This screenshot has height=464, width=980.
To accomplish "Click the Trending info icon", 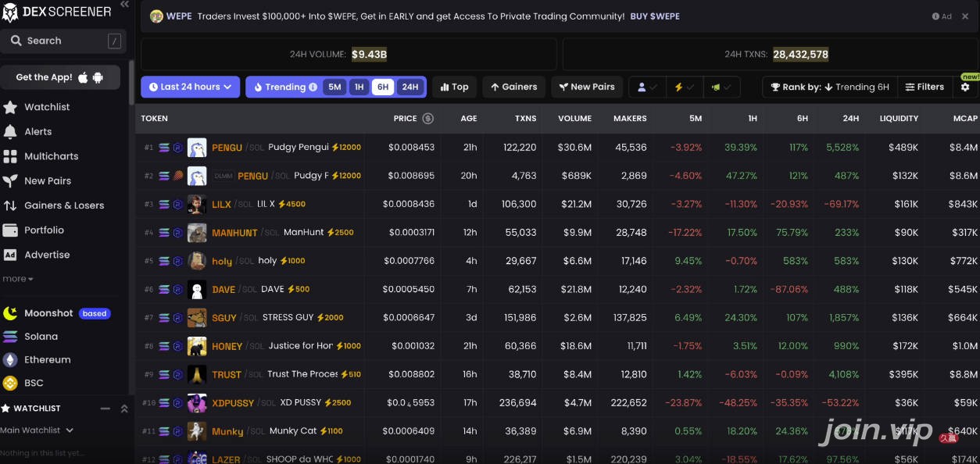I will pos(313,87).
